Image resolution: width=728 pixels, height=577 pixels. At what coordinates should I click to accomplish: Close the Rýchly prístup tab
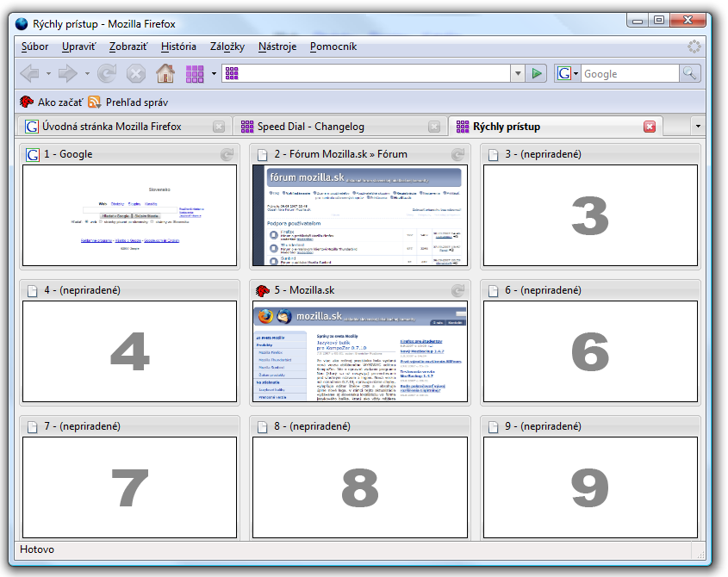(650, 127)
